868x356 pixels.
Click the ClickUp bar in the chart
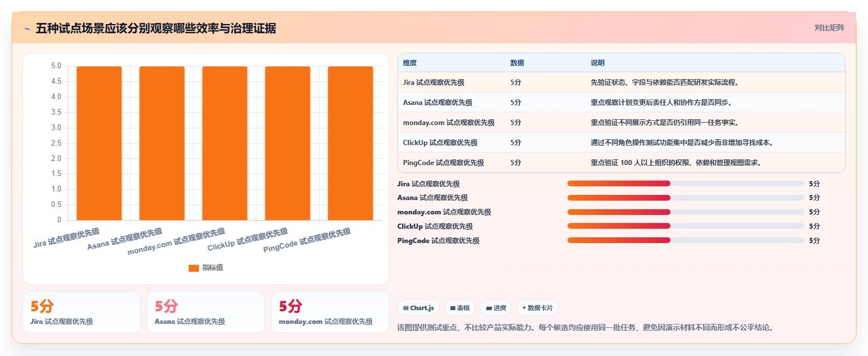tap(287, 143)
